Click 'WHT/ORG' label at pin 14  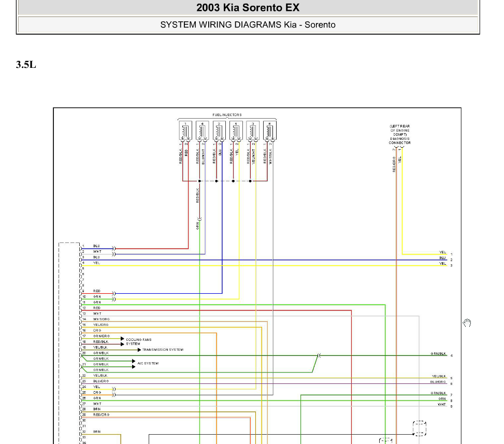[101, 319]
